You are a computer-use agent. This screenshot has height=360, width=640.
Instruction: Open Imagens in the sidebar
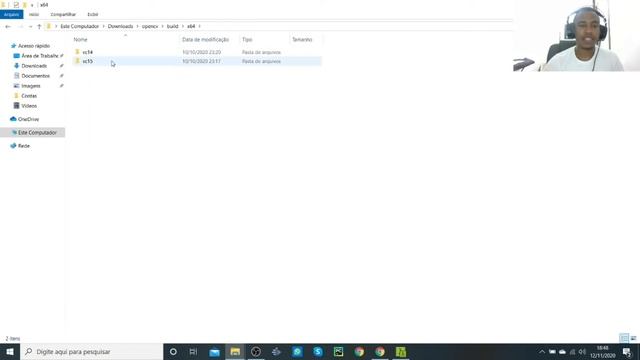(31, 86)
